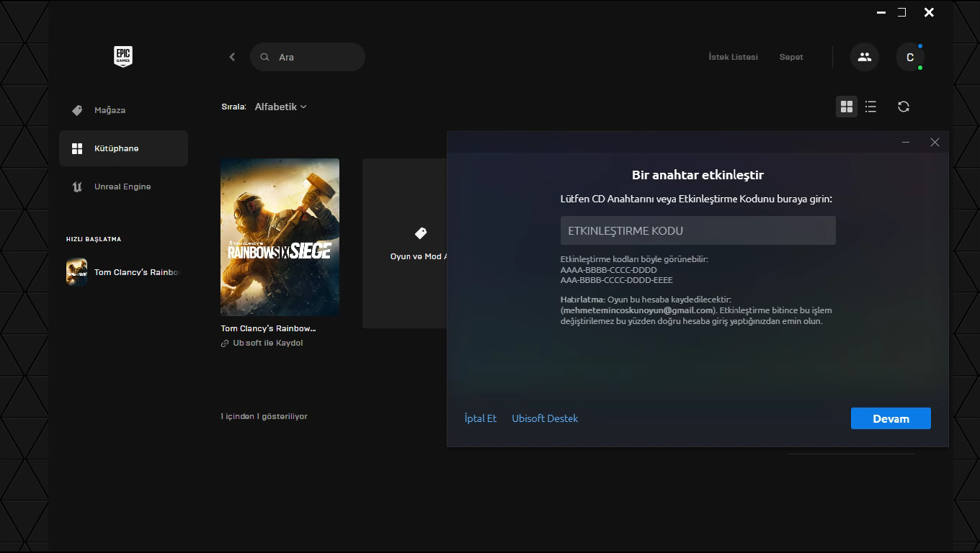This screenshot has width=980, height=553.
Task: Maximize the Epic Games launcher window
Action: coord(901,12)
